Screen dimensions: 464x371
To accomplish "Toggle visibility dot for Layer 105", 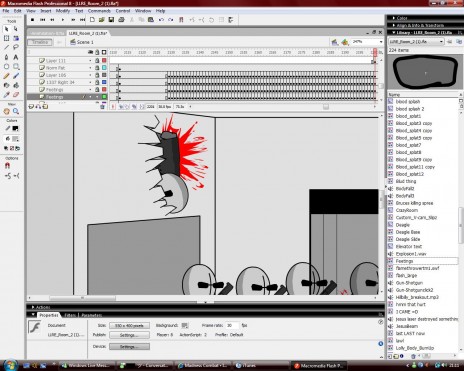I will click(90, 75).
